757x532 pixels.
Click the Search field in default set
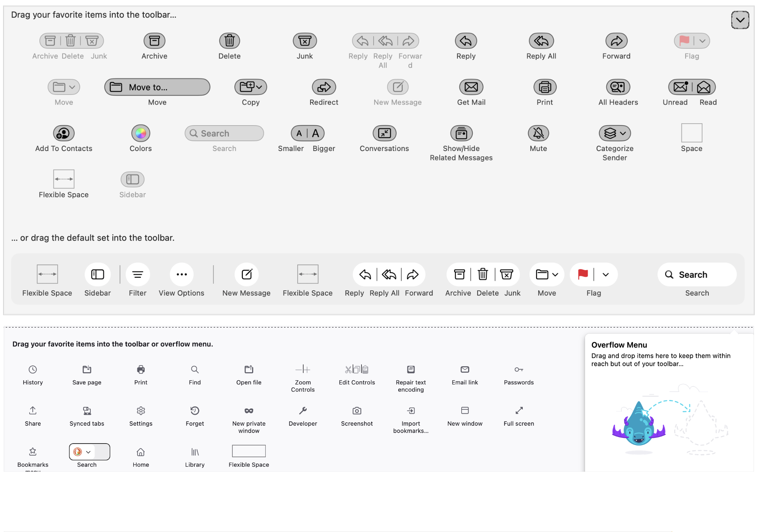point(697,274)
